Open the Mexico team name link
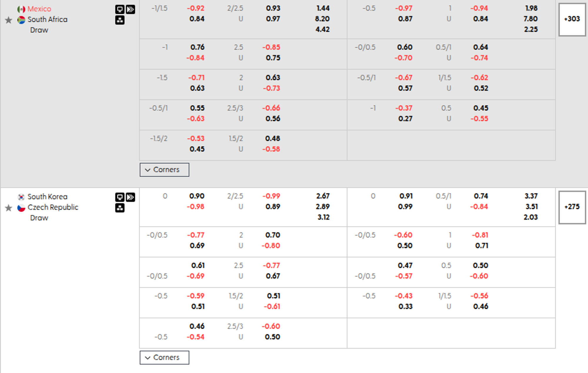This screenshot has width=588, height=373. [39, 9]
